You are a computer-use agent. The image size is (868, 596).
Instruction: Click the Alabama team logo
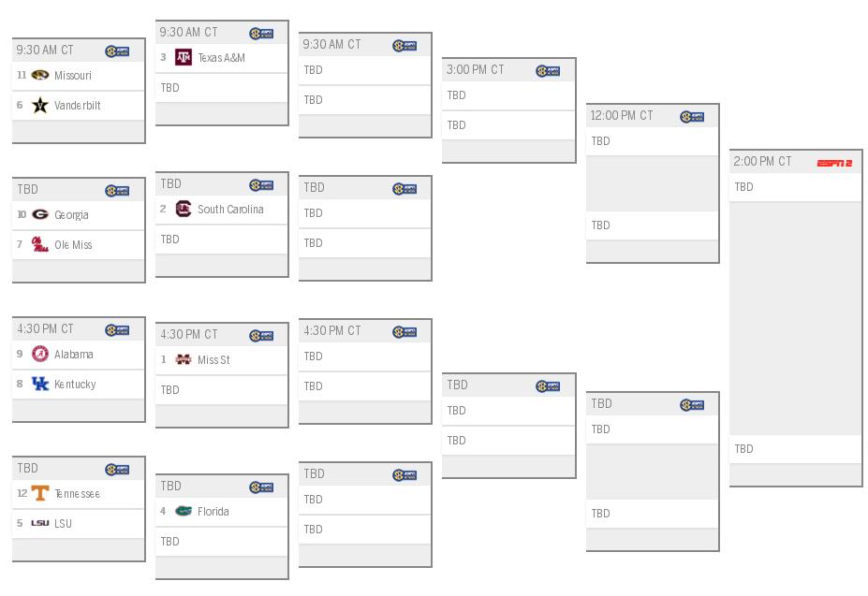pyautogui.click(x=40, y=354)
